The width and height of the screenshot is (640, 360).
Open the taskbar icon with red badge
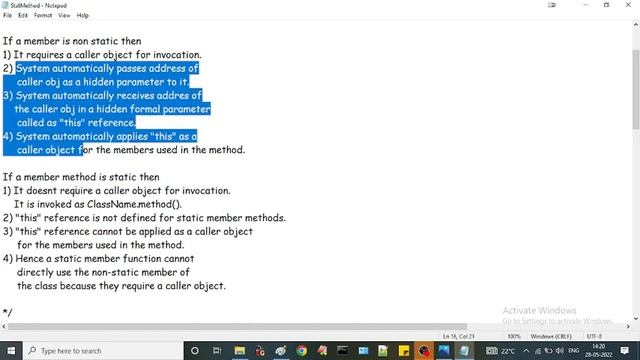[x=260, y=351]
